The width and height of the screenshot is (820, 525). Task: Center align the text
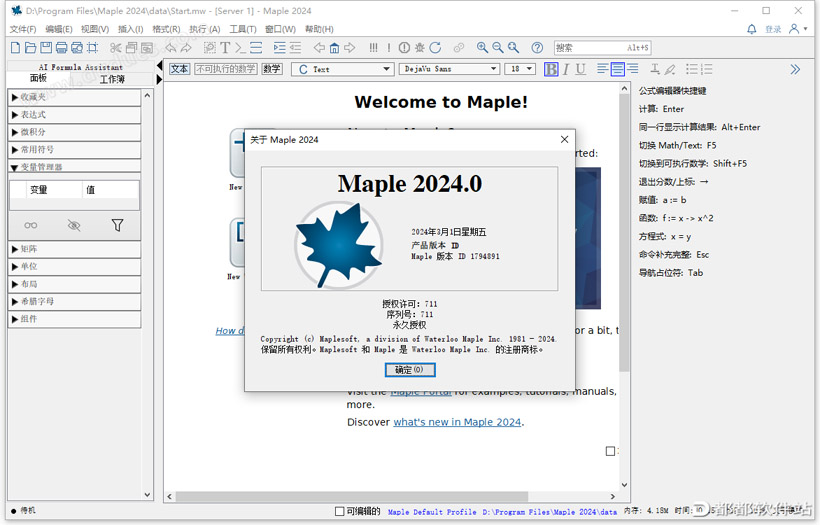(618, 69)
